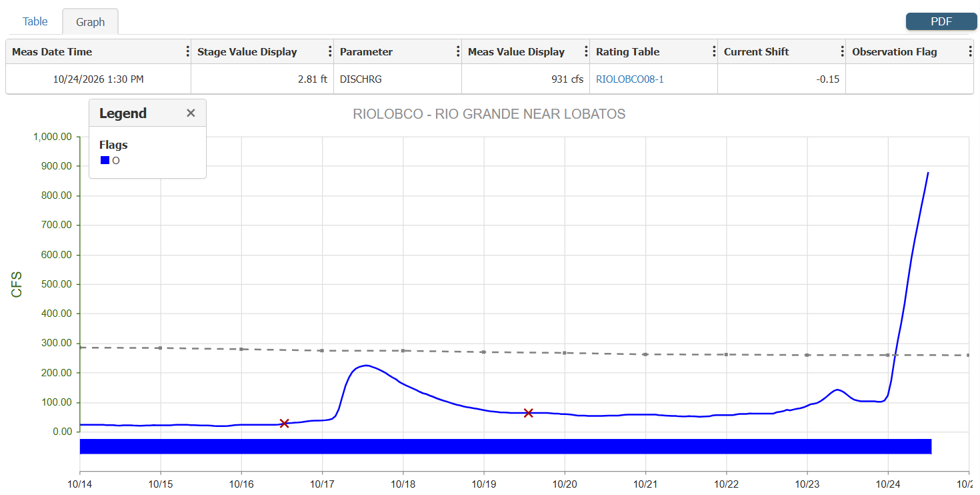Screen dimensions: 980x495
Task: Click the chart title RIOLOBCO - RIO GRANDE NEAR LOBATOS
Action: (x=489, y=114)
